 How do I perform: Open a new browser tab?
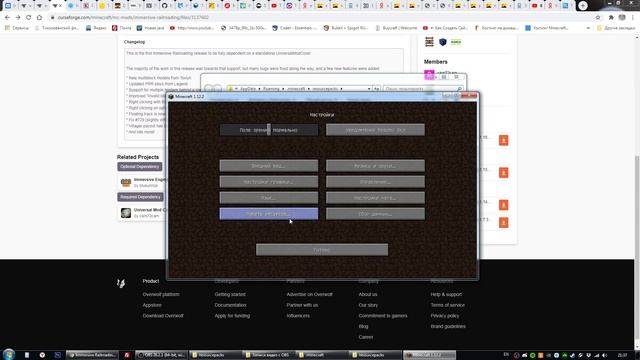583,5
